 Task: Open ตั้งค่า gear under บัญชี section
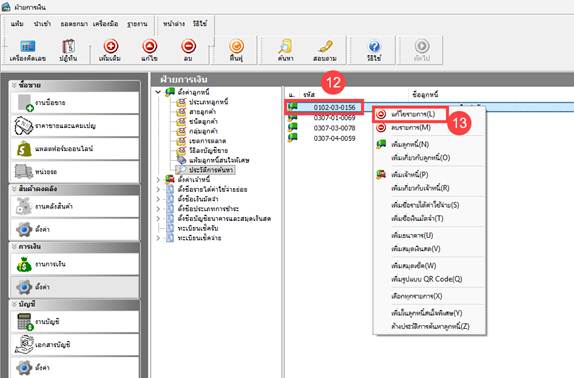click(75, 367)
